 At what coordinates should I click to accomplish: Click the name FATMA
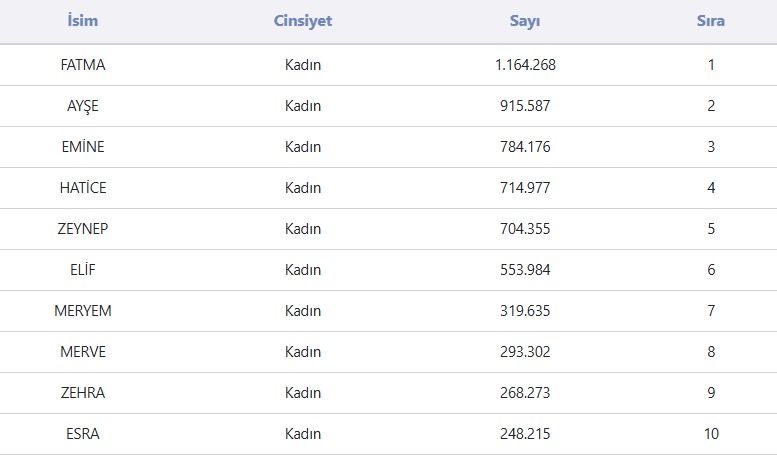pyautogui.click(x=82, y=65)
